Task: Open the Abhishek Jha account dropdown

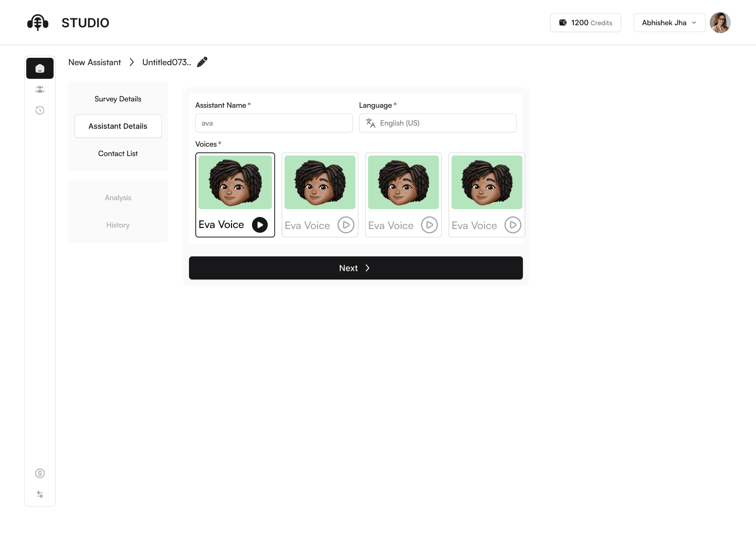Action: pyautogui.click(x=669, y=23)
